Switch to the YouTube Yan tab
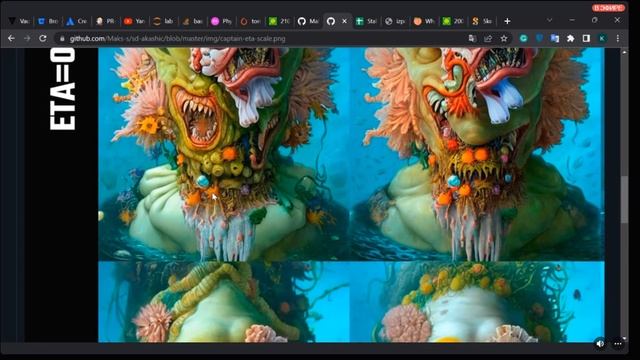Viewport: 640px width, 360px height. click(134, 21)
